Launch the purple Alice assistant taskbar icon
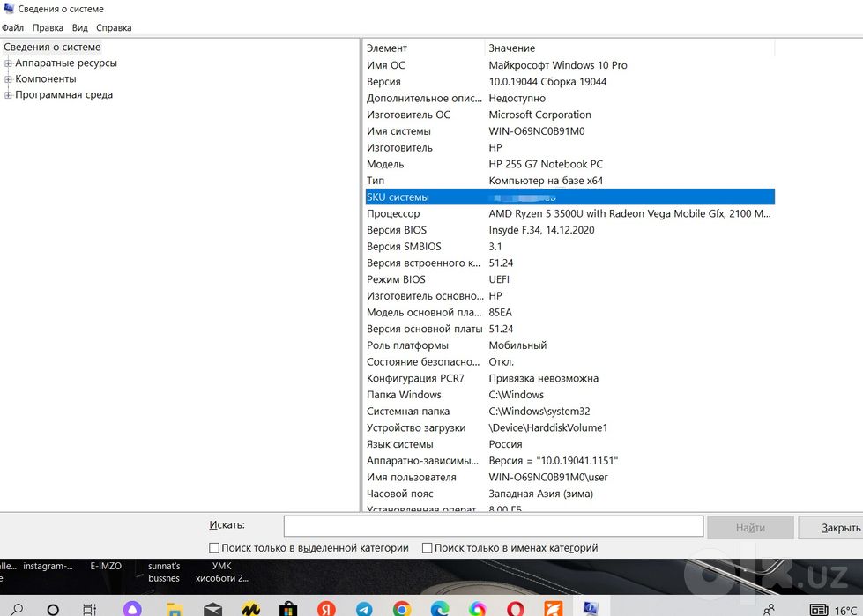The height and width of the screenshot is (616, 863). (x=132, y=609)
